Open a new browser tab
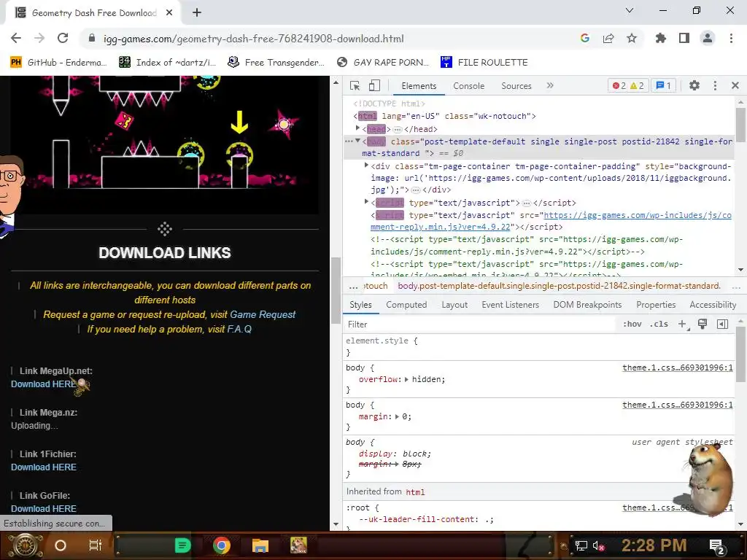This screenshot has height=560, width=747. tap(197, 13)
